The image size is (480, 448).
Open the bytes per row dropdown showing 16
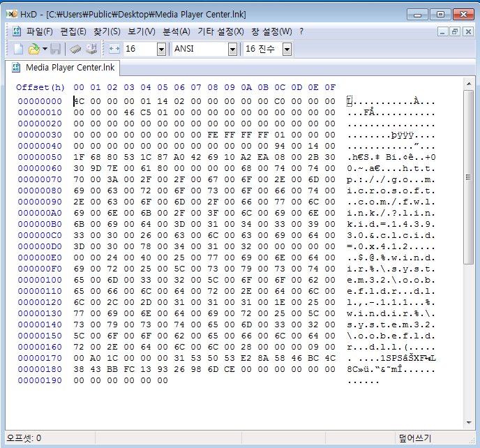(x=161, y=49)
